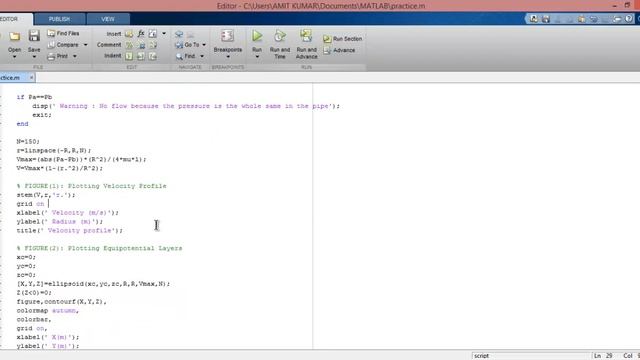Click the Wrap comments icon
Viewport: 640px width, 360px height.
pos(153,45)
